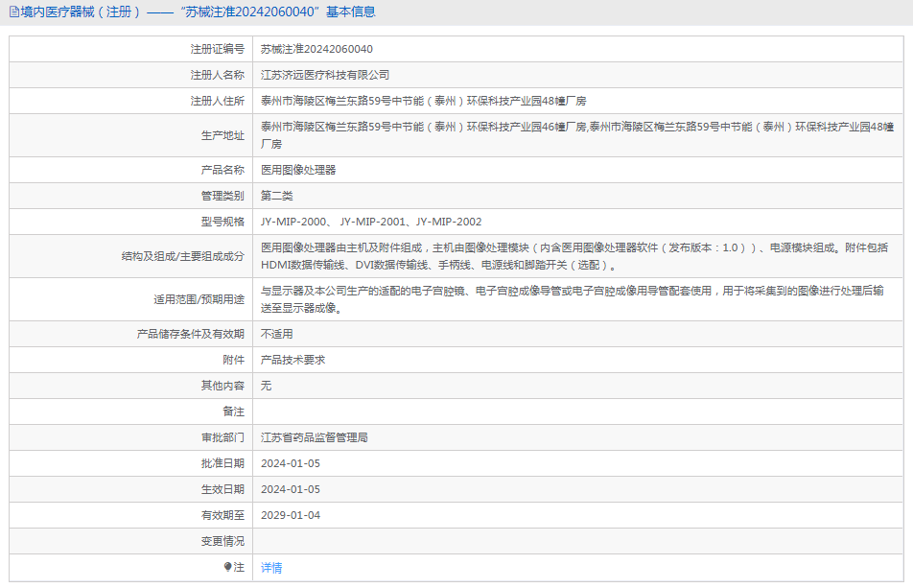Select storage condition value 不适用

point(276,334)
